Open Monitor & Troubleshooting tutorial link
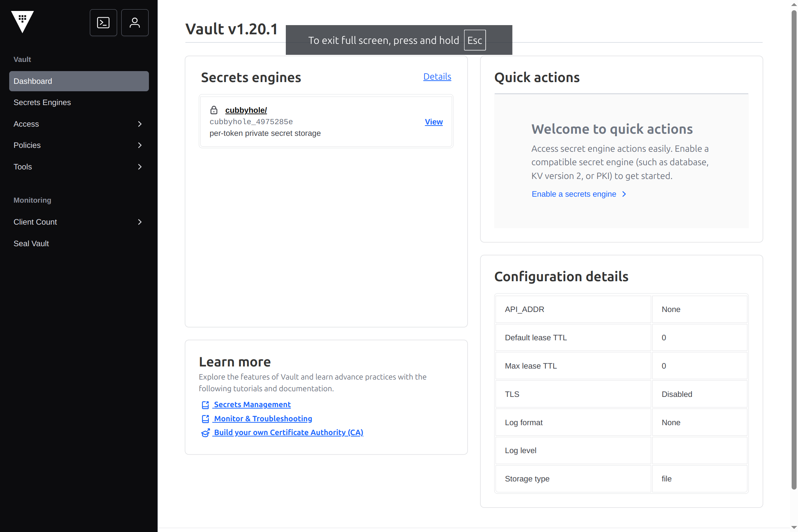This screenshot has width=798, height=532. click(x=263, y=419)
